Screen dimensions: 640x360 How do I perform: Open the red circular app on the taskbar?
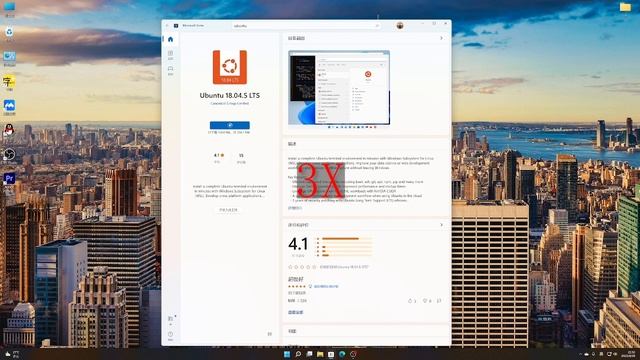pyautogui.click(x=353, y=354)
